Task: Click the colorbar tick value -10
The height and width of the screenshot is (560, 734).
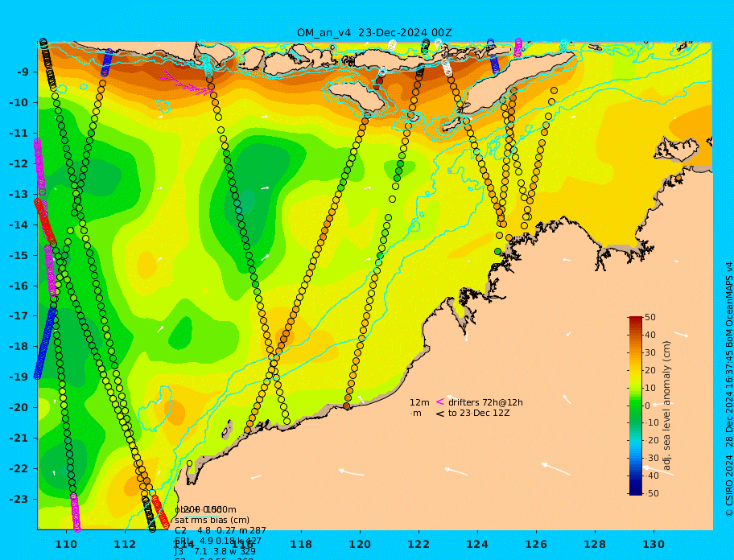Action: tap(652, 423)
